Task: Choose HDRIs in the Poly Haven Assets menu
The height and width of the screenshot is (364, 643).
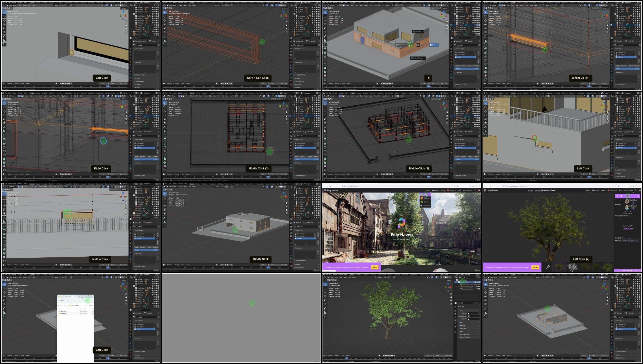Action: coord(425,194)
